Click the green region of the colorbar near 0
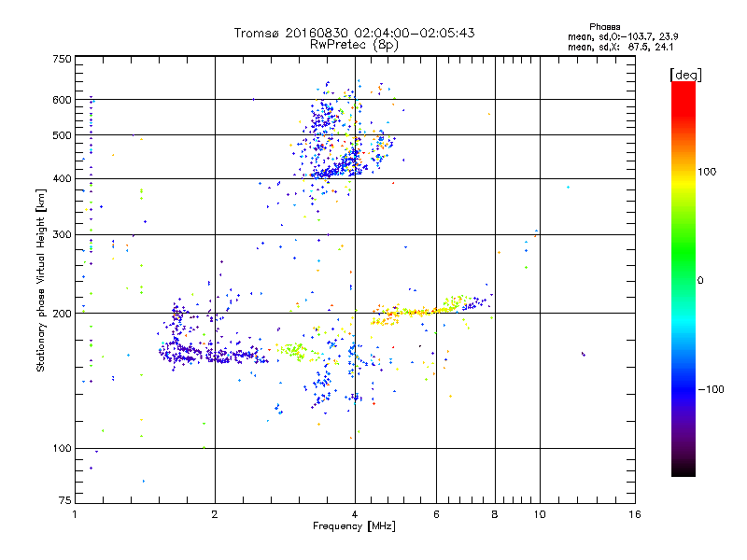 (684, 267)
